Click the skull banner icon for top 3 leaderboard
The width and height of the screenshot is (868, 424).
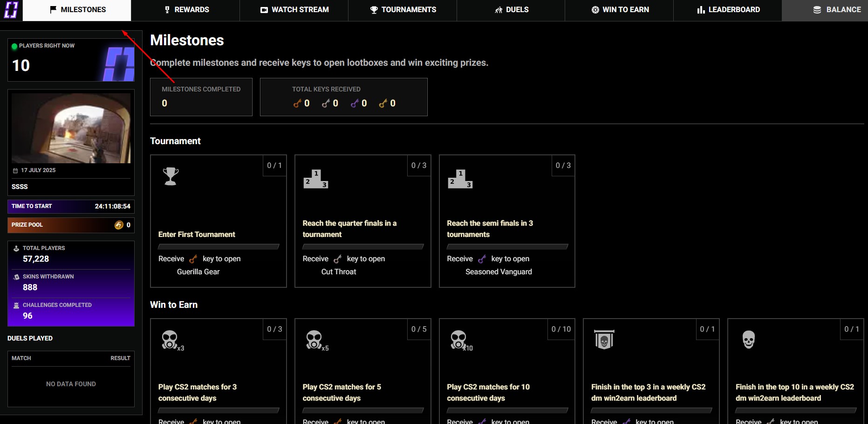[604, 340]
